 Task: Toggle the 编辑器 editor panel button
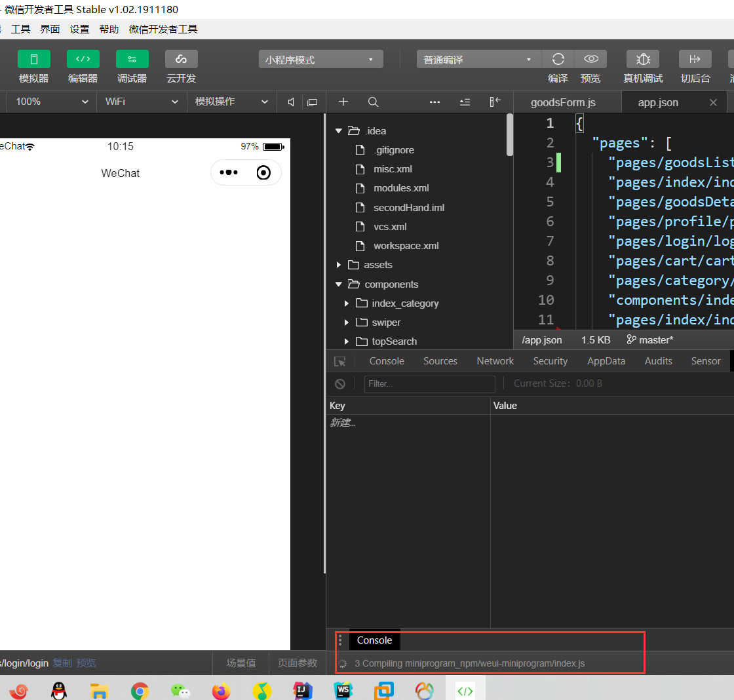pos(83,59)
